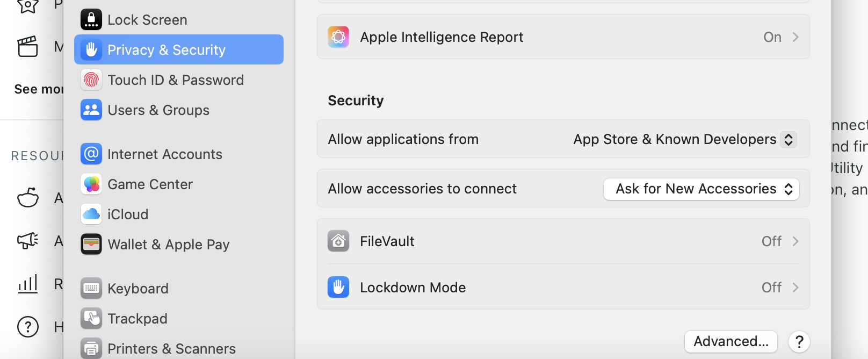Click the Advanced... button
Image resolution: width=868 pixels, height=359 pixels.
pos(731,342)
